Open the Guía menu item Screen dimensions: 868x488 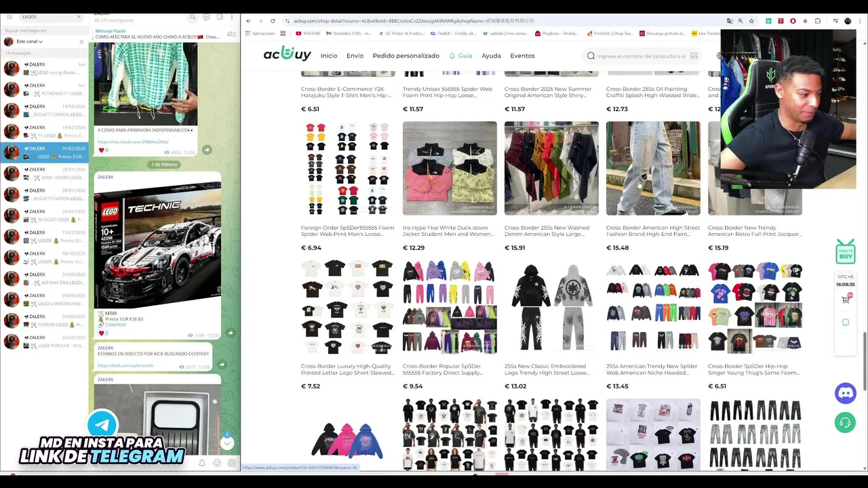tap(460, 56)
